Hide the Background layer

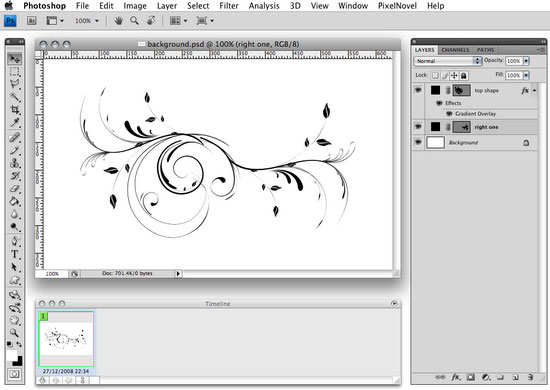point(418,142)
